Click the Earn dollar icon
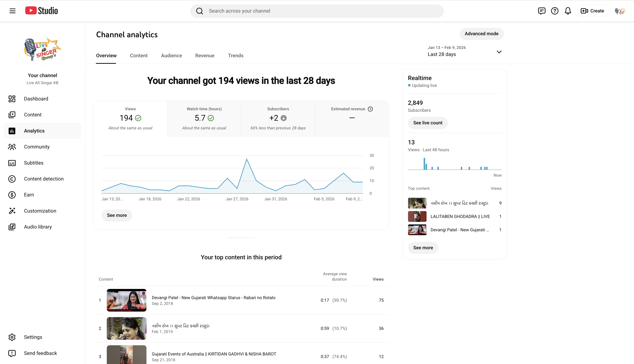This screenshot has height=364, width=634. point(12,195)
